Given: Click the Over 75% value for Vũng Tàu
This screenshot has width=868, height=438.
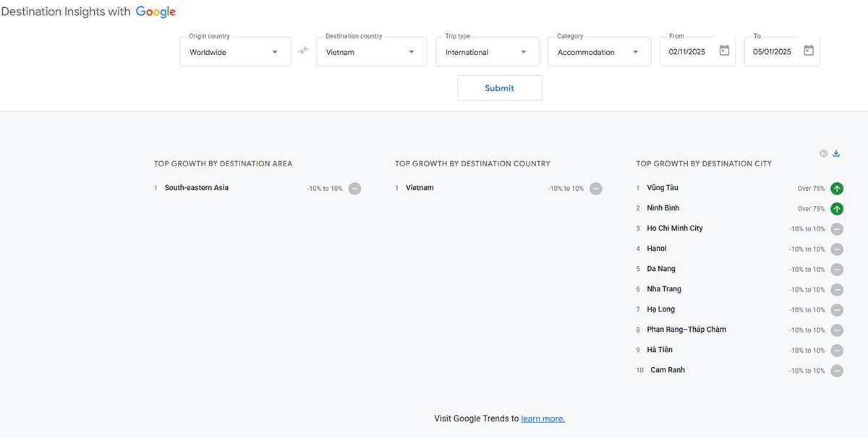Looking at the screenshot, I should click(x=811, y=189).
